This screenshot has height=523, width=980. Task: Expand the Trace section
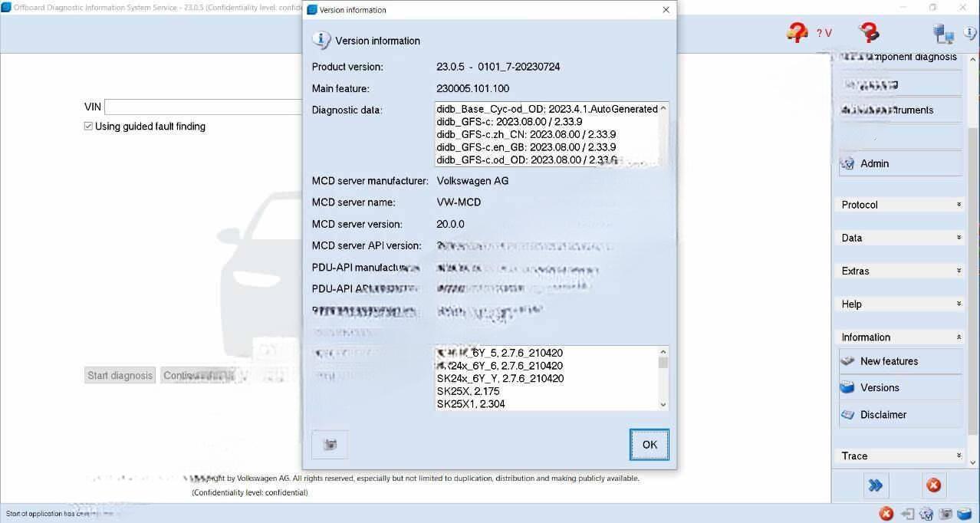pos(900,456)
